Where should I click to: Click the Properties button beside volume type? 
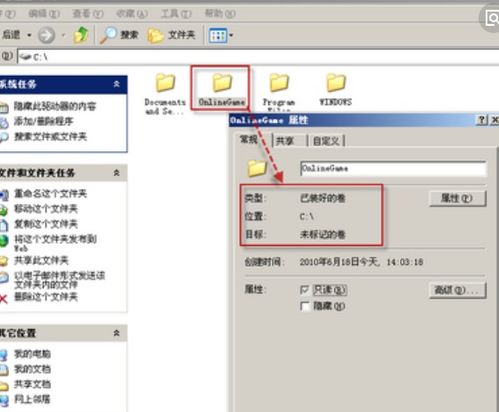[x=457, y=198]
